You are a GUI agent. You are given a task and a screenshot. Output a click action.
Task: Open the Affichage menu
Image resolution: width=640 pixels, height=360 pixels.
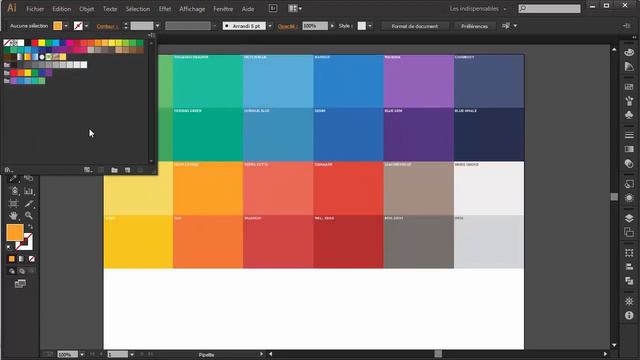pyautogui.click(x=192, y=9)
